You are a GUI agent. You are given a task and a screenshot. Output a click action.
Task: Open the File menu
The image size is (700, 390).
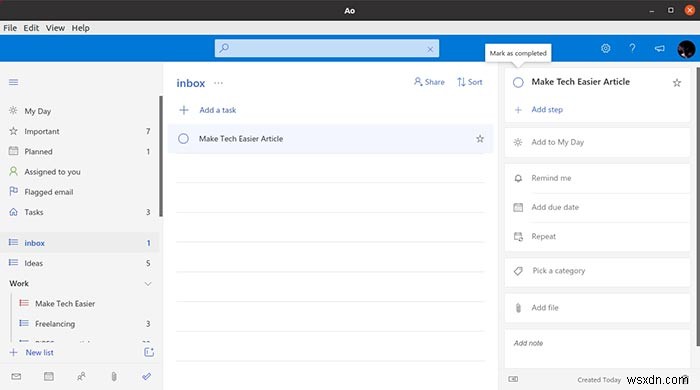tap(10, 28)
